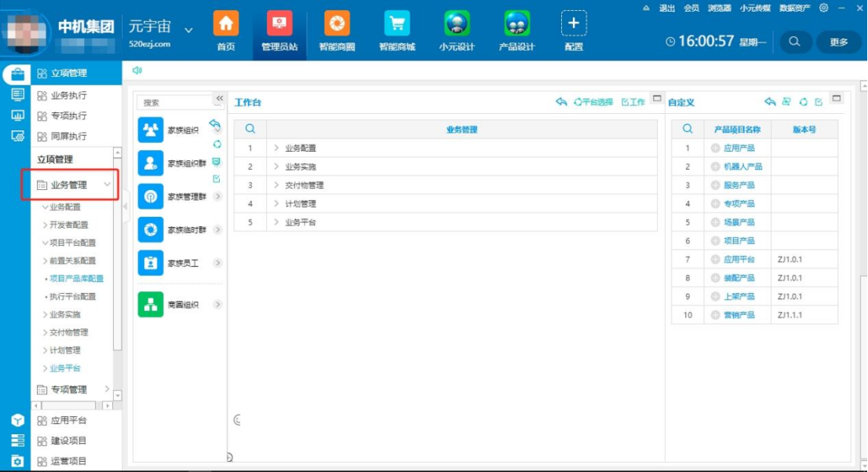Click the 搜索 input field
This screenshot has width=868, height=472.
[x=174, y=102]
